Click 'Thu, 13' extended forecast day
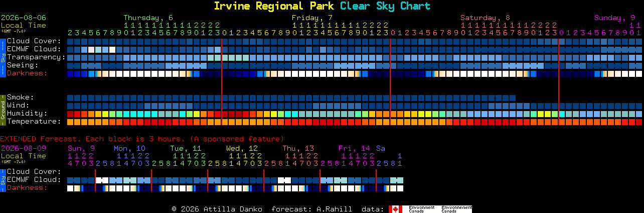Screen dimensions: 644x213 (x=298, y=148)
